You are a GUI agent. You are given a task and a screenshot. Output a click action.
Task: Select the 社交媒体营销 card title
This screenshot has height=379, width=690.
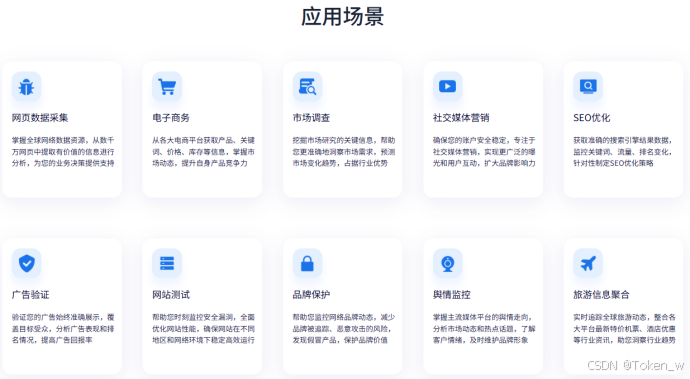461,118
